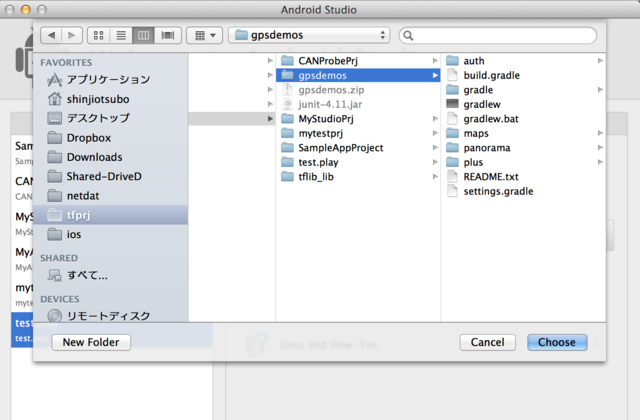This screenshot has height=420, width=640.
Task: Select the test.play folder
Action: click(358, 162)
